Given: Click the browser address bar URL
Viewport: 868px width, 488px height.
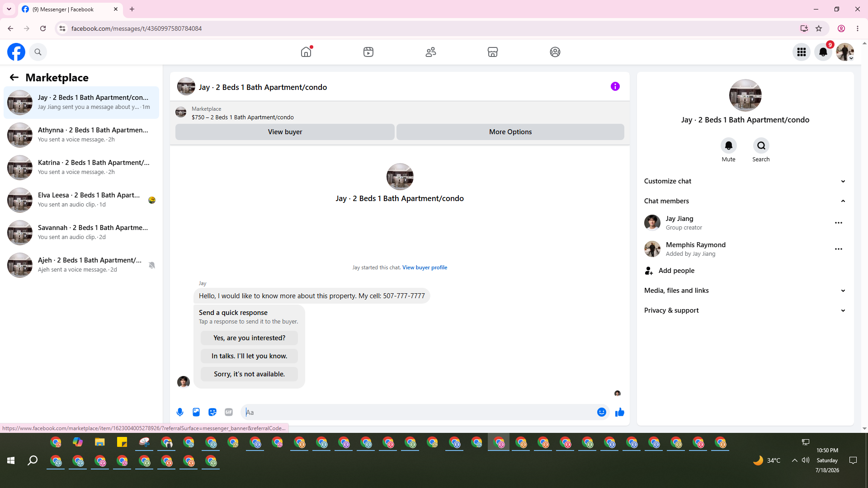Looking at the screenshot, I should [x=137, y=28].
